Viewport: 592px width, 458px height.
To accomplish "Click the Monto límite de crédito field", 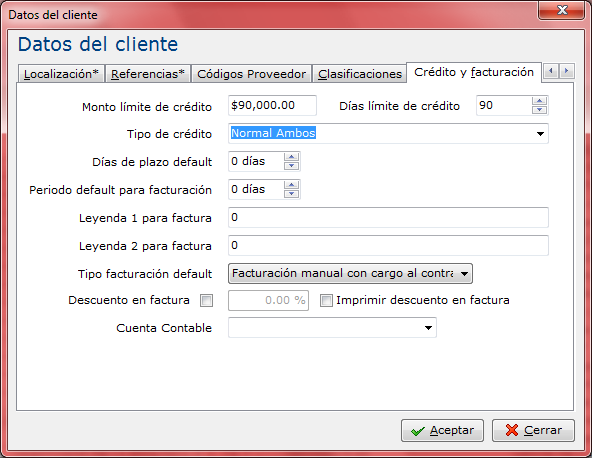I will point(272,105).
